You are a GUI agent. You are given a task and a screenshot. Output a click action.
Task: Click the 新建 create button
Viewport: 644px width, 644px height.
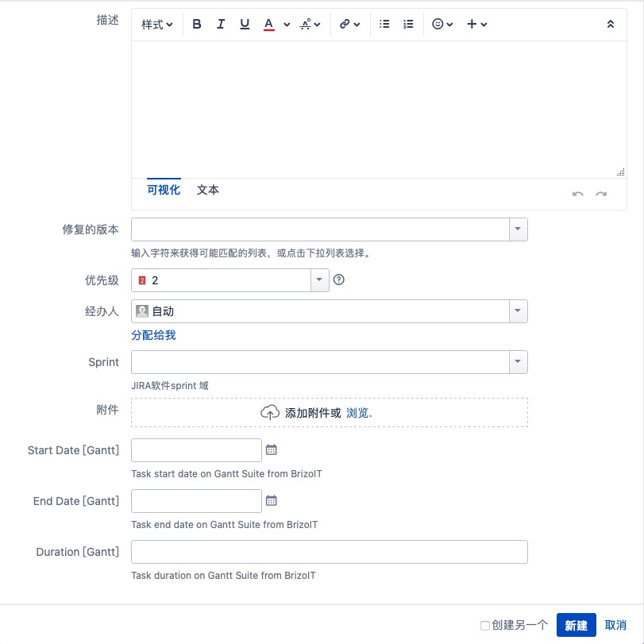pos(577,625)
